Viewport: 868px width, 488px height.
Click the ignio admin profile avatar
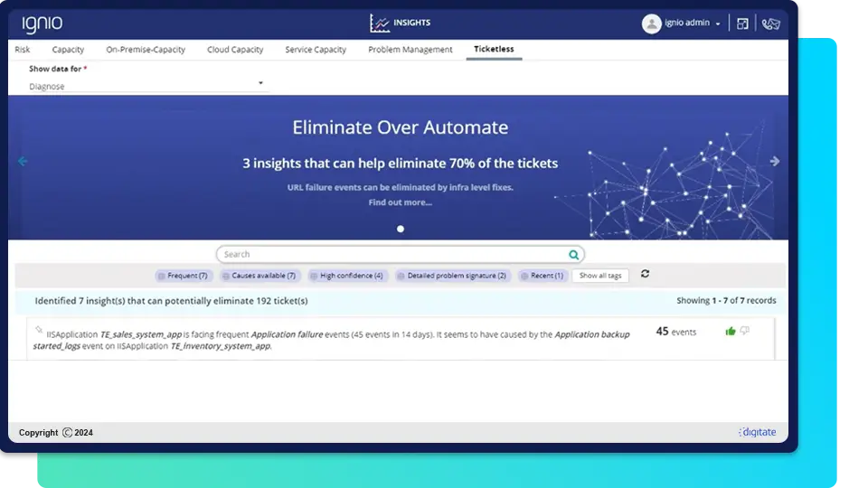(651, 24)
